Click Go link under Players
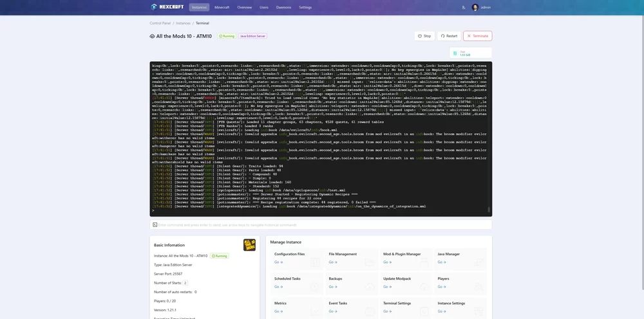644x319 pixels. [442, 287]
